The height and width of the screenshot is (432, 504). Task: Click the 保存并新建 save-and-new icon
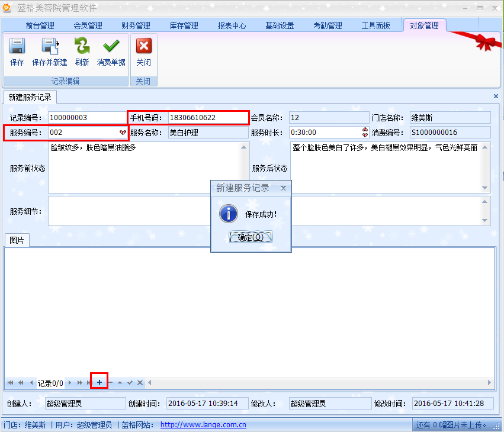click(x=50, y=46)
